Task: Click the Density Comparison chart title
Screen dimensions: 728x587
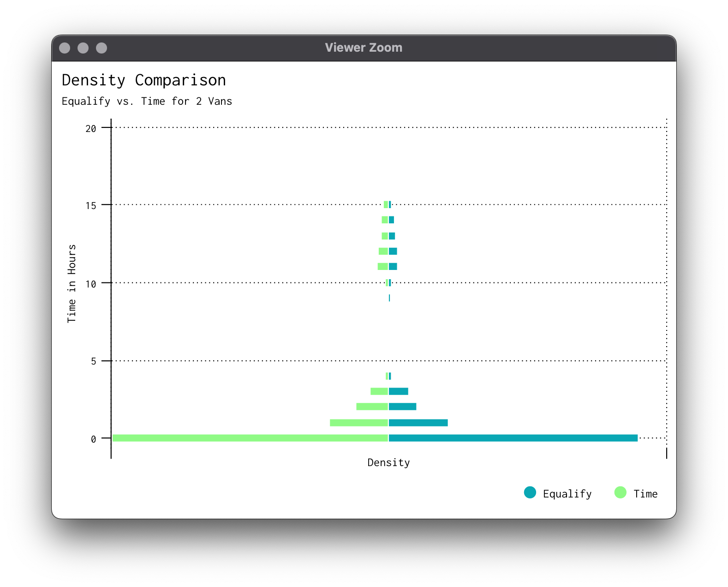Action: [144, 80]
